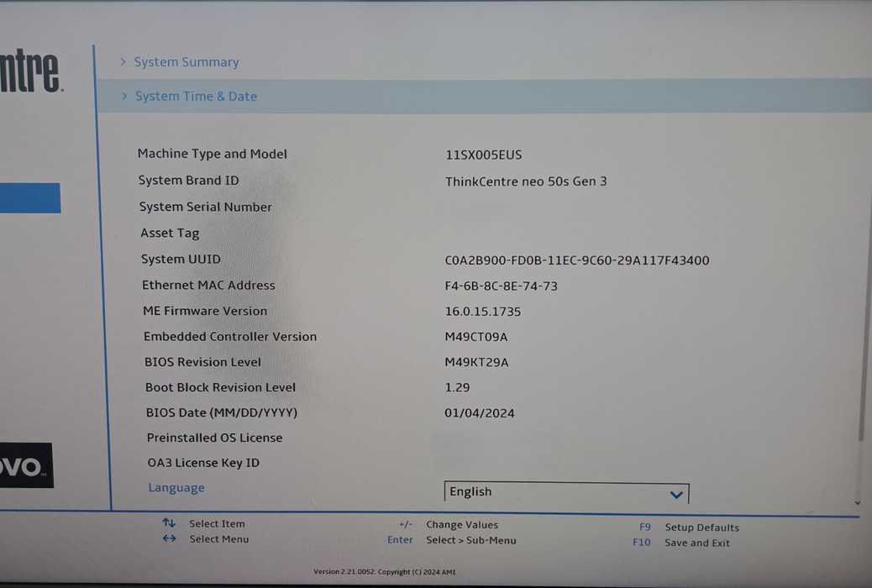Click the Language dropdown arrow
This screenshot has height=588, width=872.
[676, 495]
